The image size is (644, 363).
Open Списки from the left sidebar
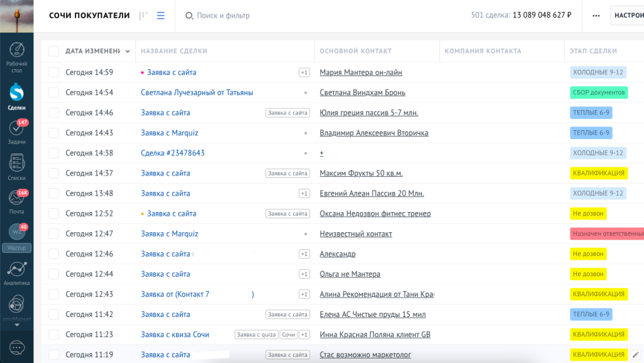17,167
